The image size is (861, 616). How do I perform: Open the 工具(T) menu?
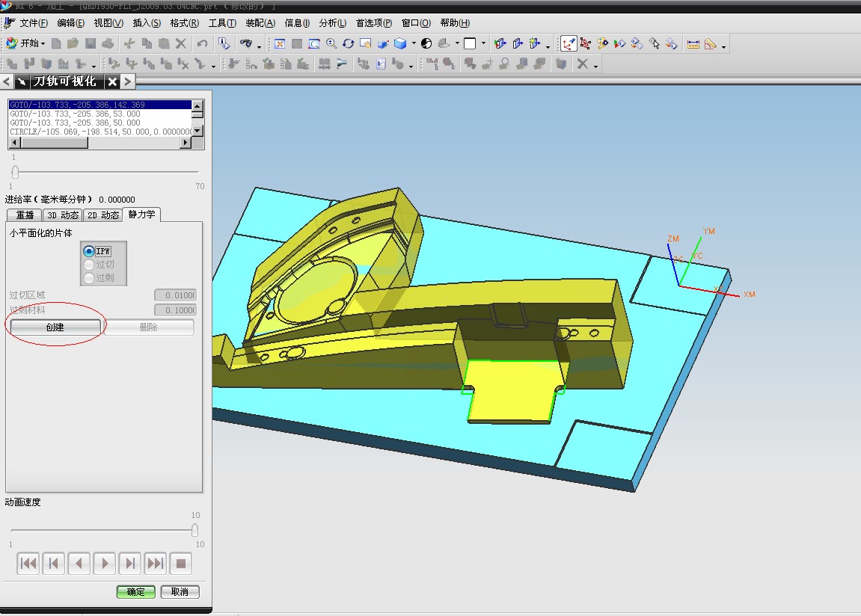[x=222, y=23]
